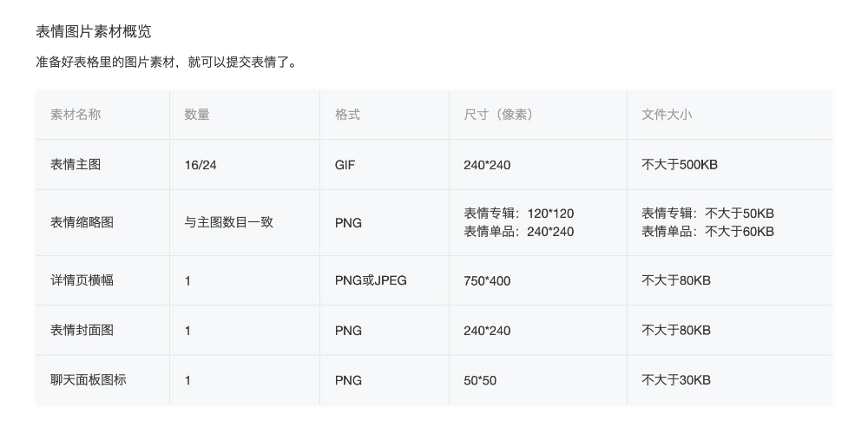868x434 pixels.
Task: Click the 文件大小 column header
Action: (667, 115)
